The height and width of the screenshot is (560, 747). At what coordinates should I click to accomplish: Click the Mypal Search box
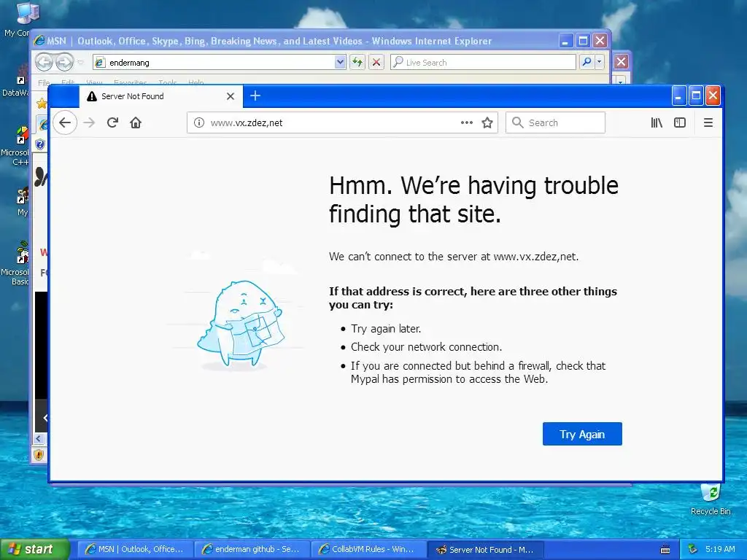tap(555, 122)
